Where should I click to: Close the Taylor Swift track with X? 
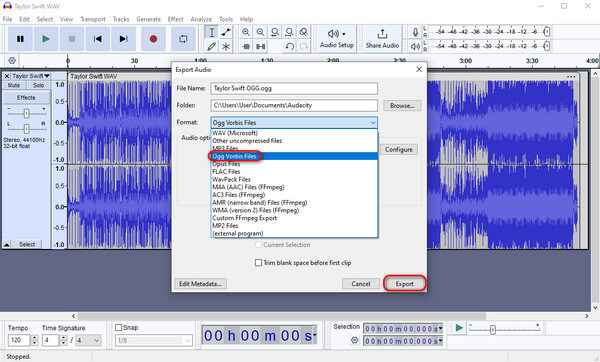(x=7, y=76)
